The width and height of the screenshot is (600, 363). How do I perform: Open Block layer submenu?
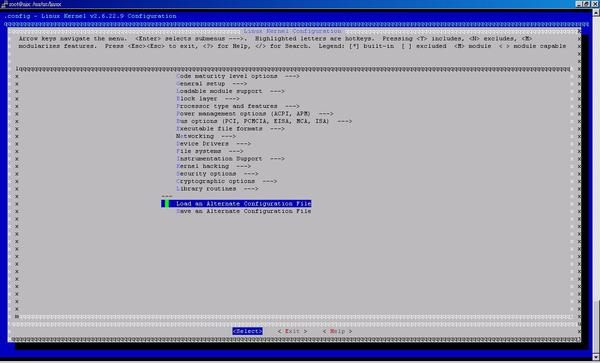(207, 99)
